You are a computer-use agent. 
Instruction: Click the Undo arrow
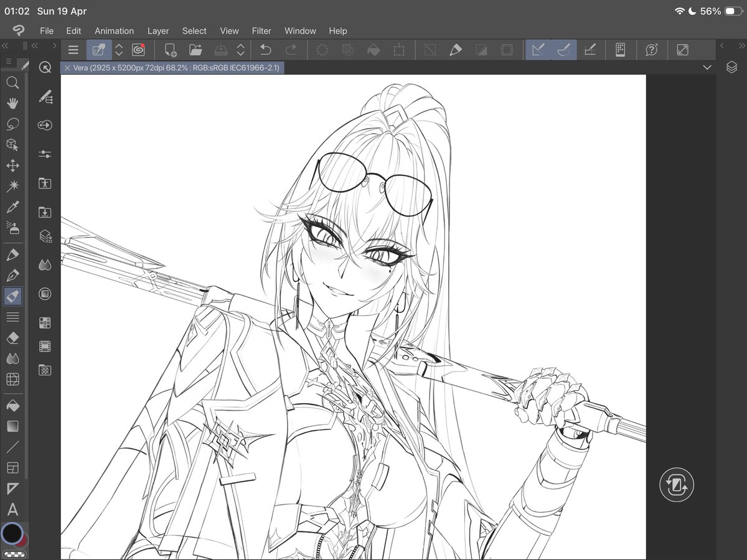pyautogui.click(x=266, y=50)
